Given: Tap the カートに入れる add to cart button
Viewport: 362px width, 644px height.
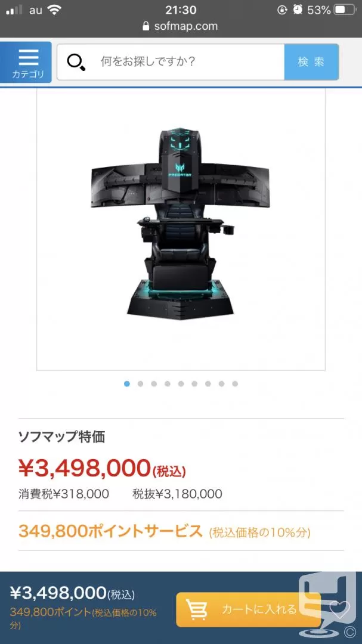Looking at the screenshot, I should tap(248, 609).
